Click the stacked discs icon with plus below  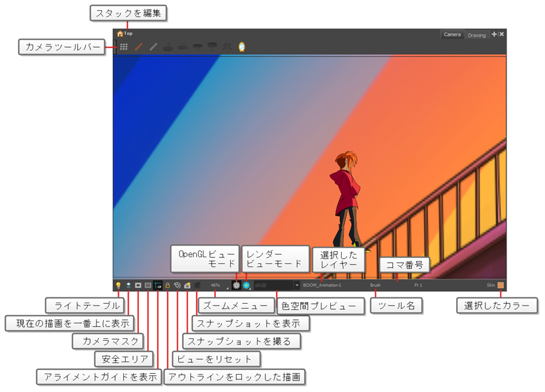[212, 47]
